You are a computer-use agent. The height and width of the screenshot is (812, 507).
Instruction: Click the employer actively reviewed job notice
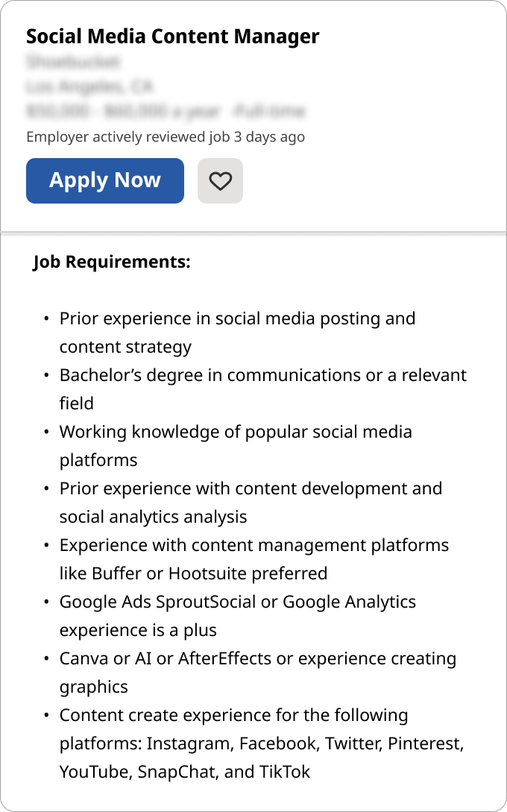(x=166, y=137)
